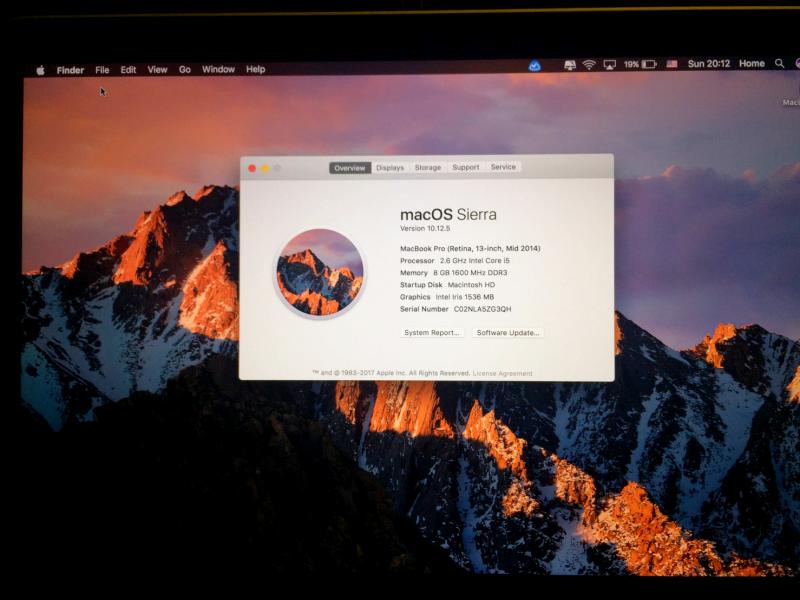Open the Apple menu

point(40,70)
